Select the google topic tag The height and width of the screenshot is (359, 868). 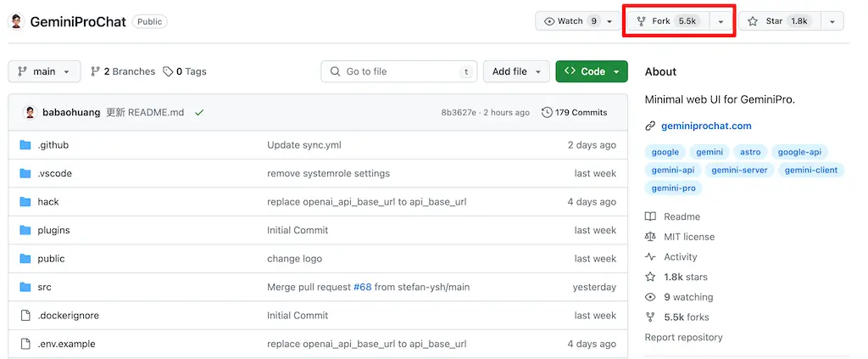pos(665,152)
